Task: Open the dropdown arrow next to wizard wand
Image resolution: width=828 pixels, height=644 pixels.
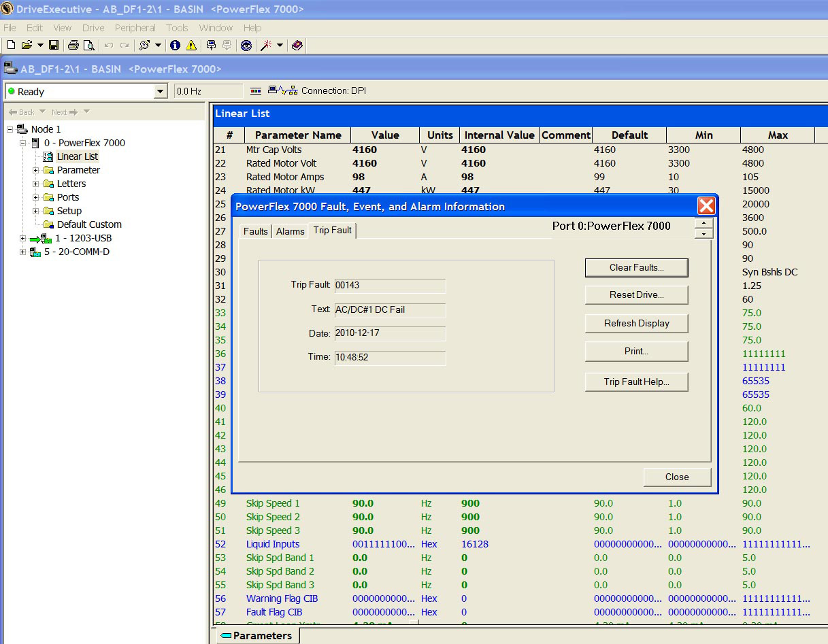Action: [280, 46]
